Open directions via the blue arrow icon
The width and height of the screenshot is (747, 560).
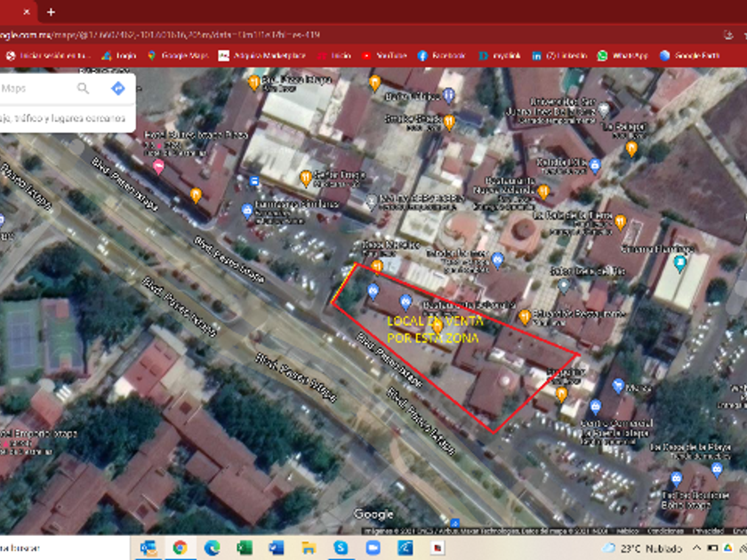tap(117, 89)
